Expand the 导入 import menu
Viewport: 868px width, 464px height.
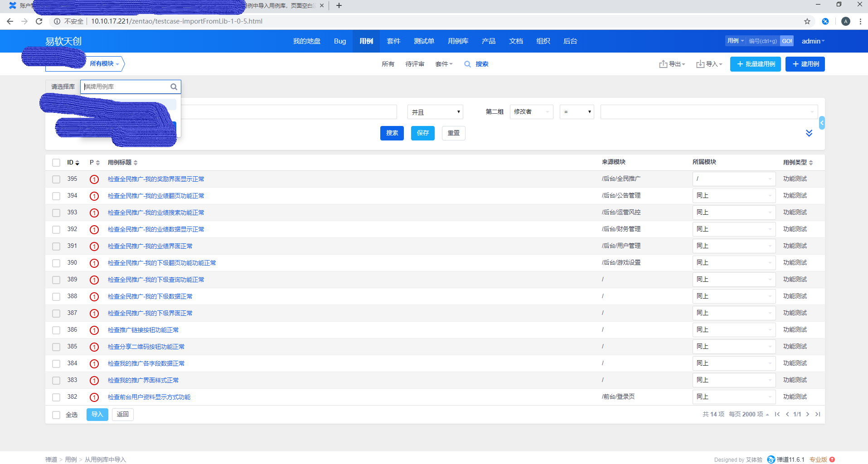[x=709, y=64]
